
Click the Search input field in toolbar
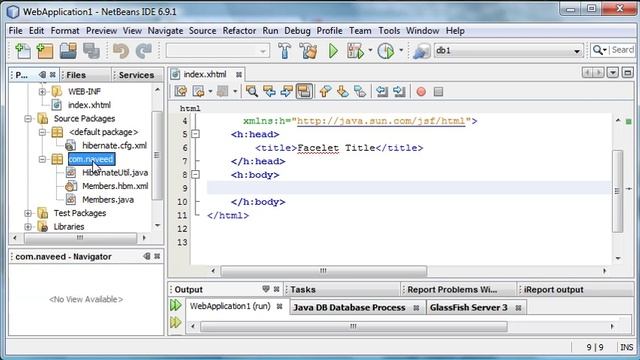[622, 50]
